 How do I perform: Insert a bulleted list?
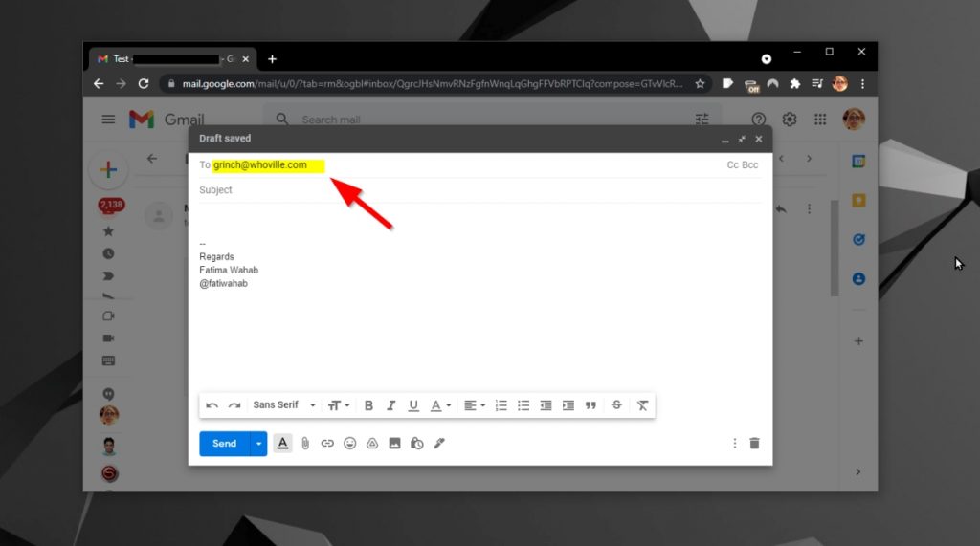click(523, 405)
